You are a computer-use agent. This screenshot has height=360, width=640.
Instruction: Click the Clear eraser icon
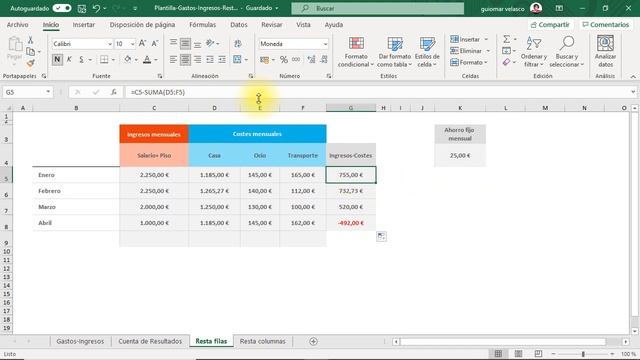tap(507, 62)
